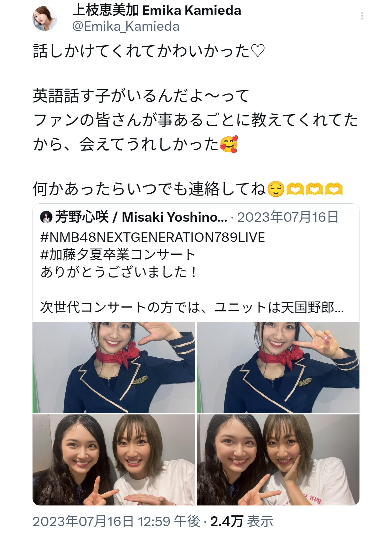Expand the truncated quoted tweet text ending 天国野郎…

(192, 307)
